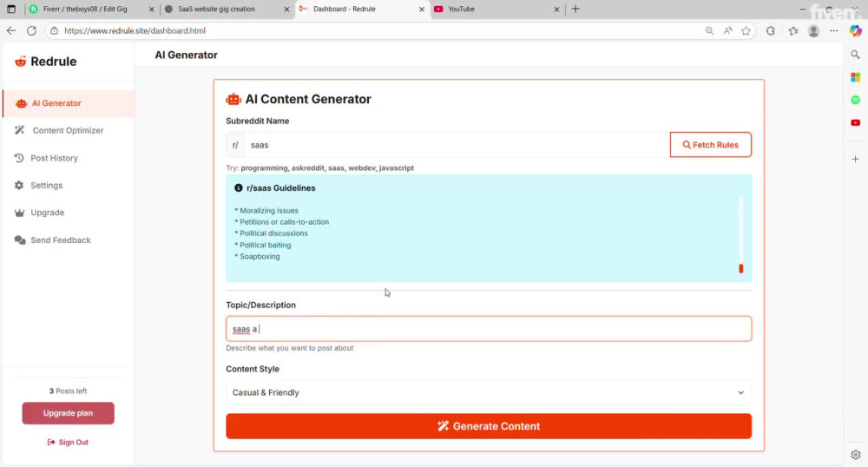Click the Topic/Description text field
The width and height of the screenshot is (868, 467).
click(x=489, y=329)
